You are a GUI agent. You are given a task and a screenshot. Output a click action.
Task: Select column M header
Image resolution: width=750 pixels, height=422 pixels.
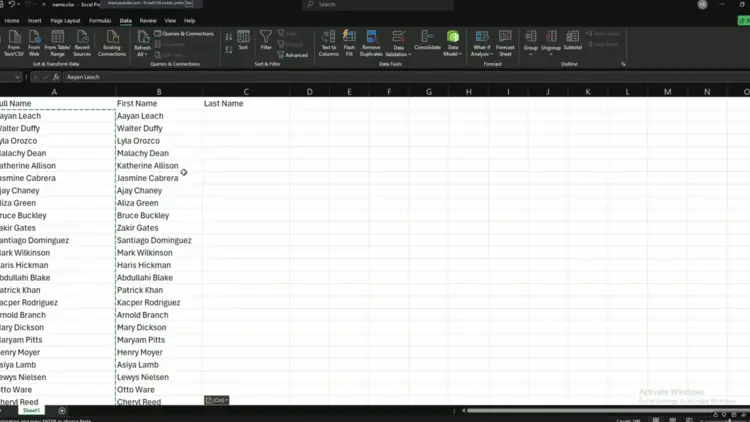pyautogui.click(x=667, y=92)
